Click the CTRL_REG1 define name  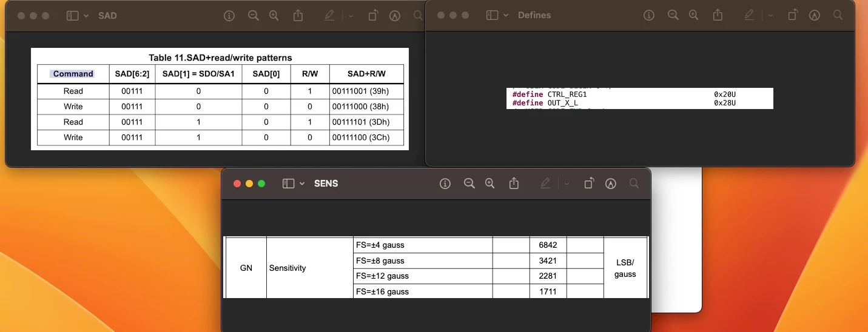point(567,95)
